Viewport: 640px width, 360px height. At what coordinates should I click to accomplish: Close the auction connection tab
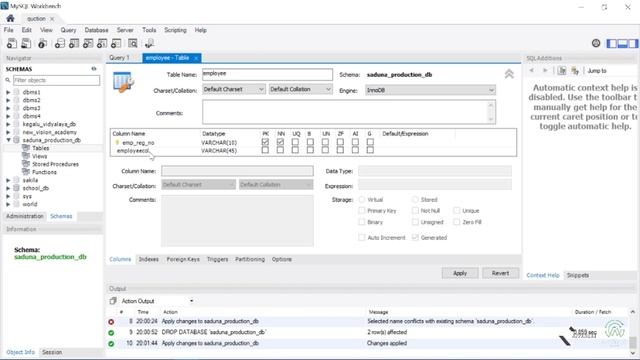pyautogui.click(x=52, y=19)
